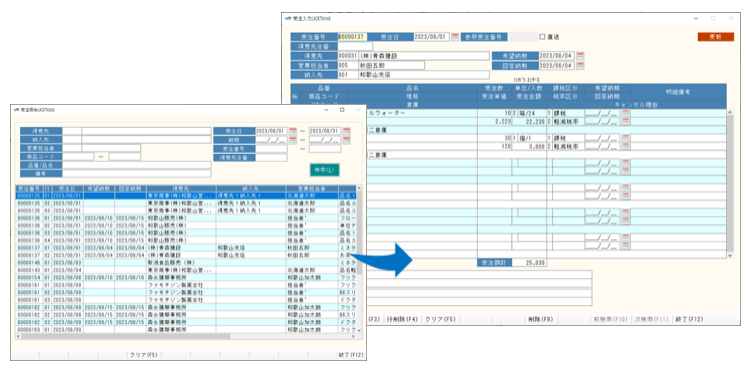
Task: Select row 00000135 line 02 in the list
Action: click(187, 203)
